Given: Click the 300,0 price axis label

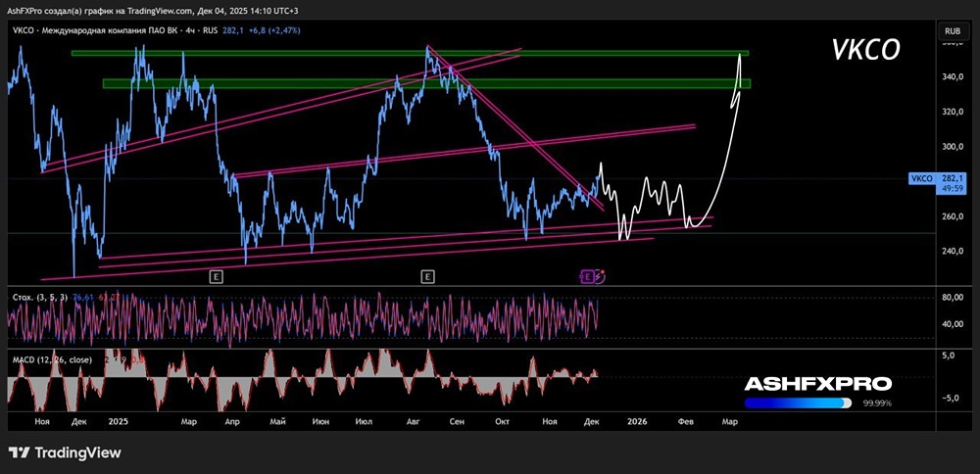Looking at the screenshot, I should click(955, 147).
